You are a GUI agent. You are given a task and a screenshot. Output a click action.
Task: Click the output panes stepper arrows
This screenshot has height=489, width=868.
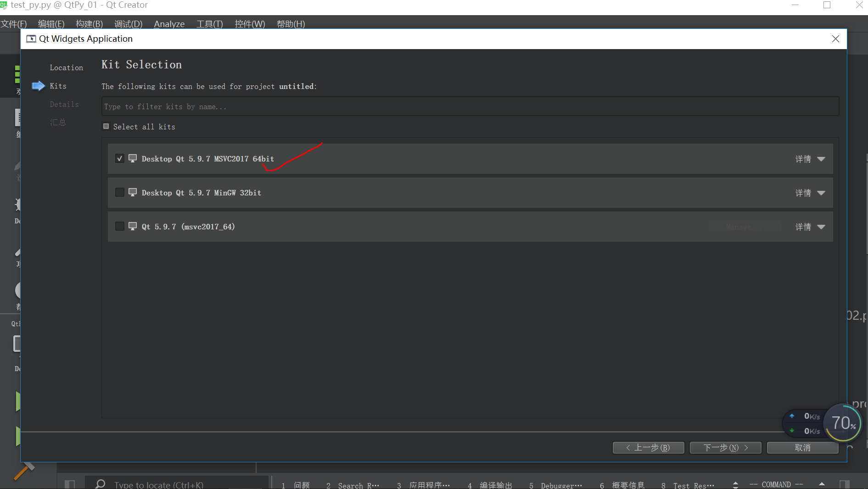click(736, 484)
